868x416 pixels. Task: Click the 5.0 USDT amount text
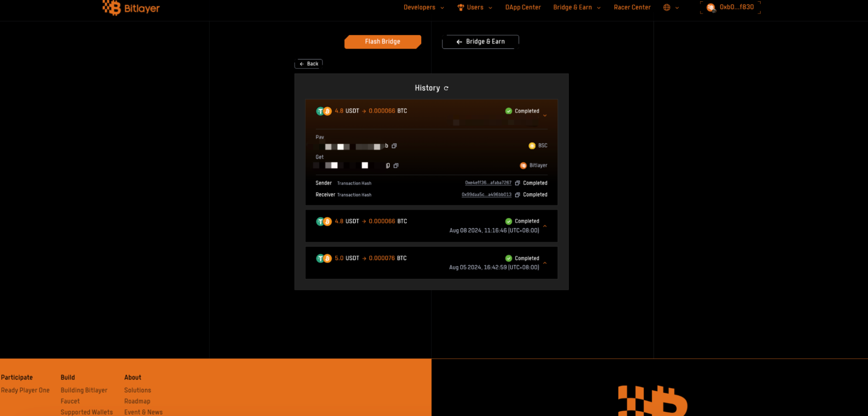[x=347, y=258]
